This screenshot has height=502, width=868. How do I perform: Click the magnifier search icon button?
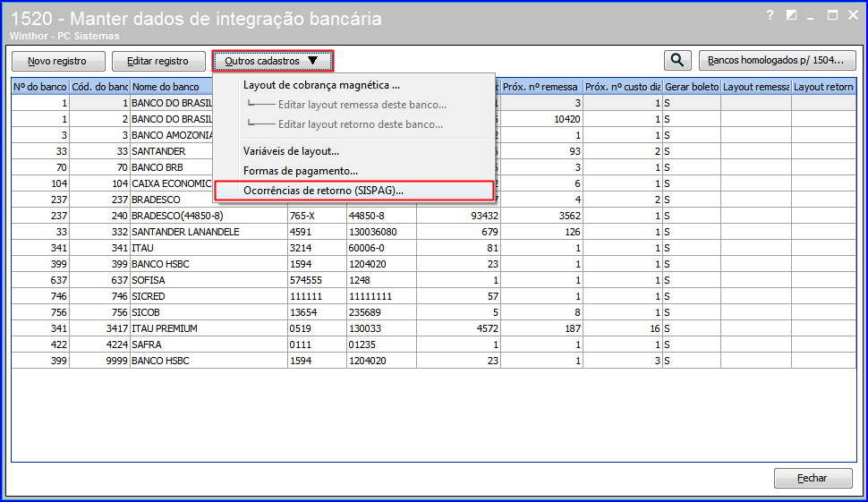click(x=677, y=60)
